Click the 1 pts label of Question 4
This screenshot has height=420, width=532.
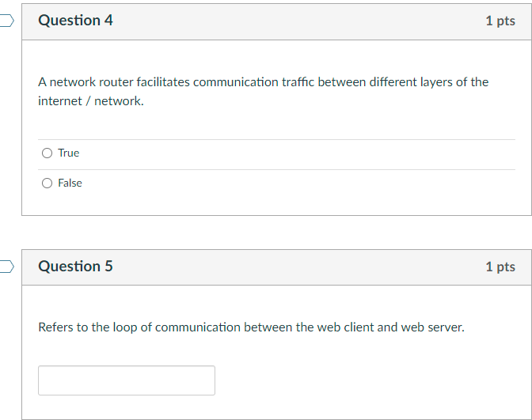tap(500, 21)
